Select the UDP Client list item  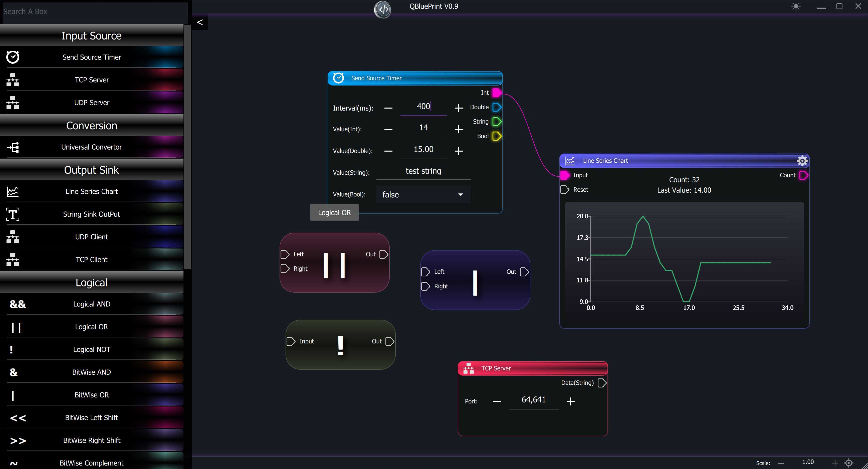point(91,237)
